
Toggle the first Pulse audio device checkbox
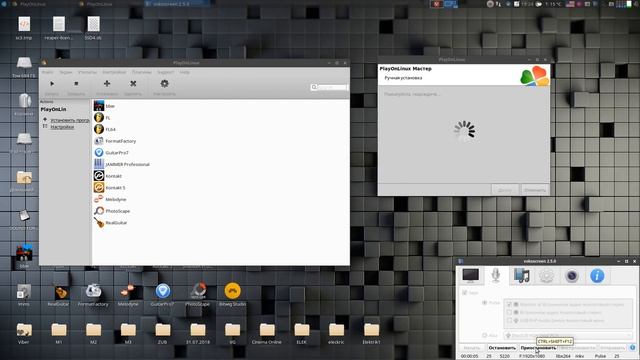point(509,304)
